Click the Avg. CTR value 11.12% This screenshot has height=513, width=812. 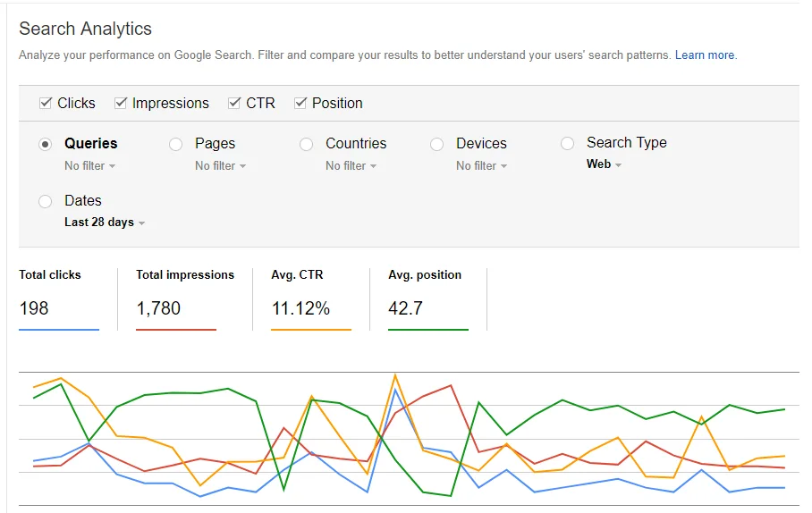300,308
